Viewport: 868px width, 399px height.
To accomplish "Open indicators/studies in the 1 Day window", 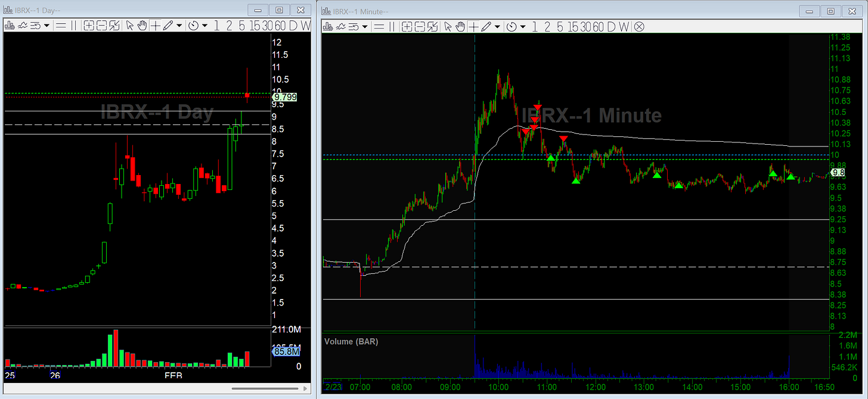I will click(23, 26).
